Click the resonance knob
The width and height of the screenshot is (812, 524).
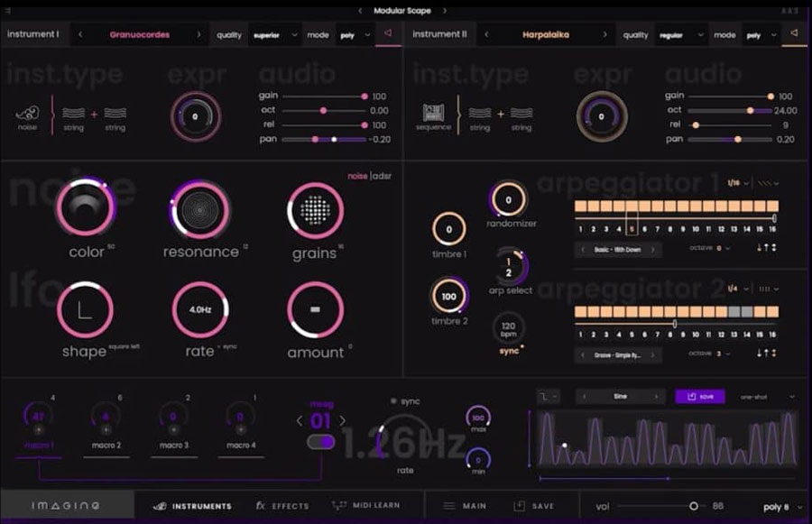tap(199, 210)
